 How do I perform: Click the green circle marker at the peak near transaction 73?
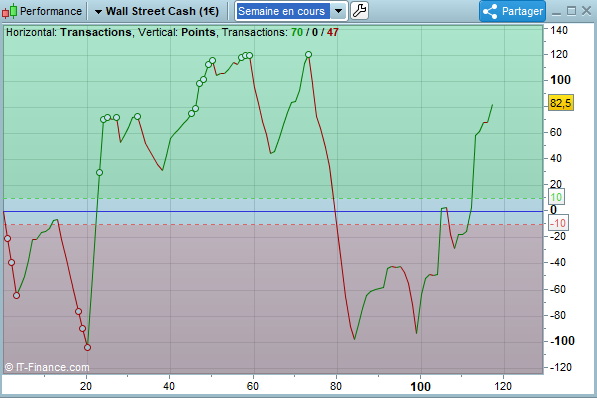pos(308,54)
